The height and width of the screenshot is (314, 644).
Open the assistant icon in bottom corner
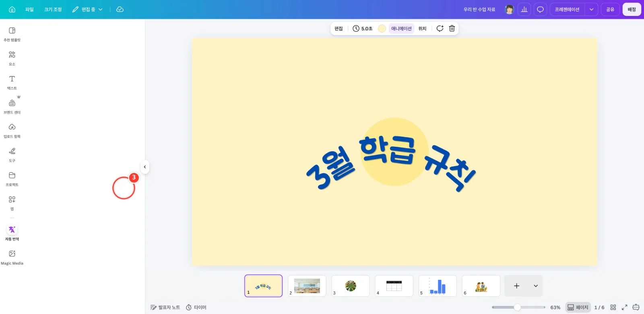(636, 307)
